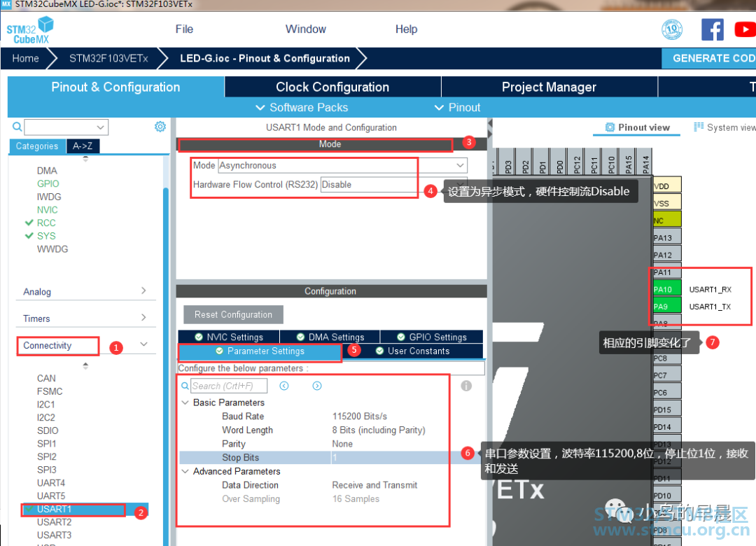
Task: Select USART1 in connectivity list
Action: pyautogui.click(x=55, y=509)
